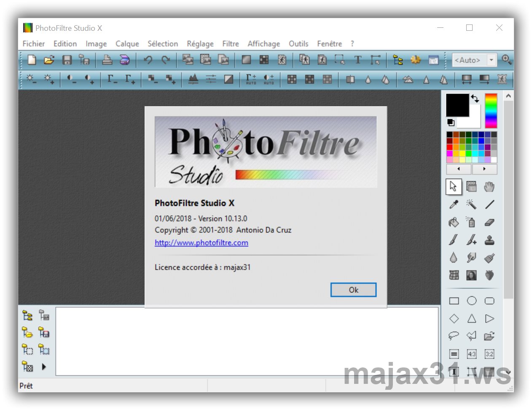Image resolution: width=532 pixels, height=410 pixels.
Task: Open the Sélection menu
Action: coord(163,44)
